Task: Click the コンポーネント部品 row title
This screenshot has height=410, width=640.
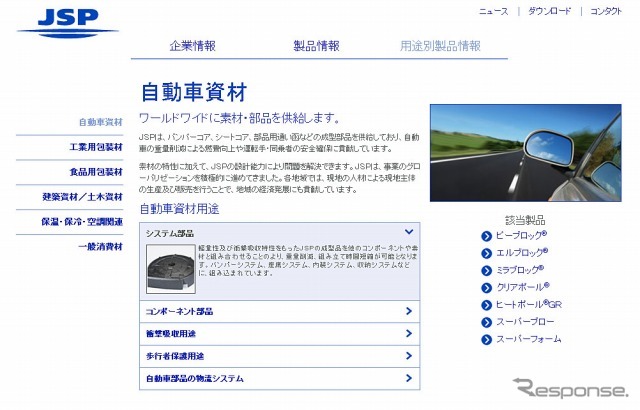Action: 179,312
